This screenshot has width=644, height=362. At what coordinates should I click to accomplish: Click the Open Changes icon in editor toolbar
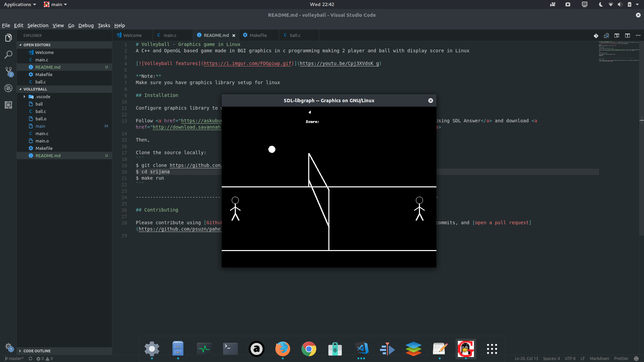point(606,36)
